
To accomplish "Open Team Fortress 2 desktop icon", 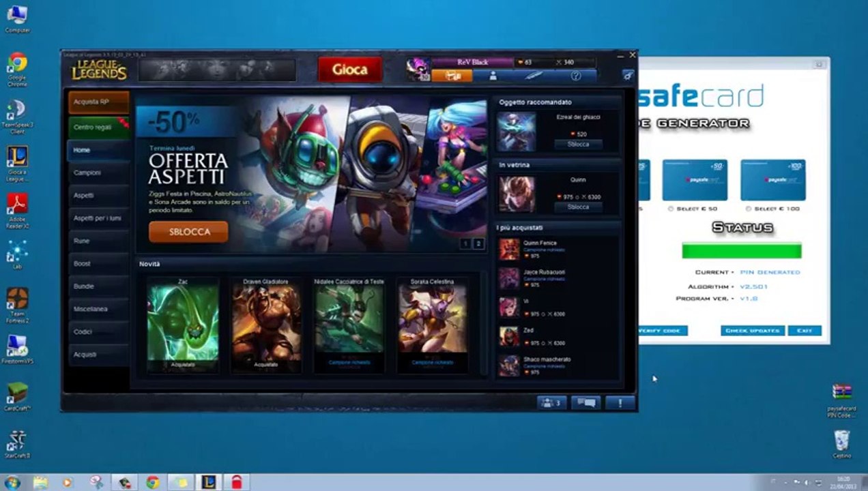I will tap(17, 306).
